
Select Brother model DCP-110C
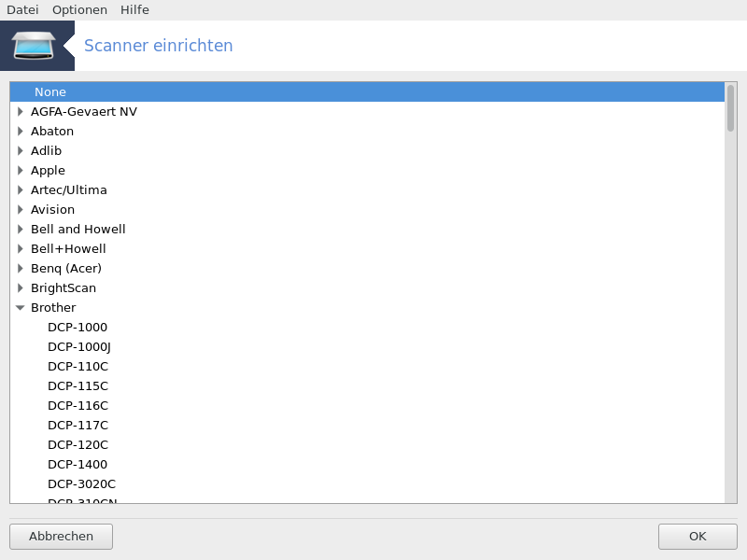click(78, 366)
